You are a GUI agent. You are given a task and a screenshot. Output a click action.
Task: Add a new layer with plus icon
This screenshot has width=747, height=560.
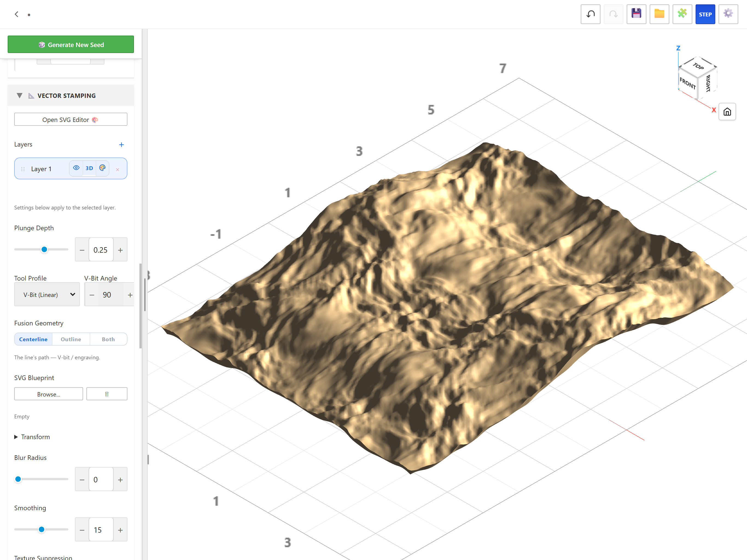[x=122, y=145]
